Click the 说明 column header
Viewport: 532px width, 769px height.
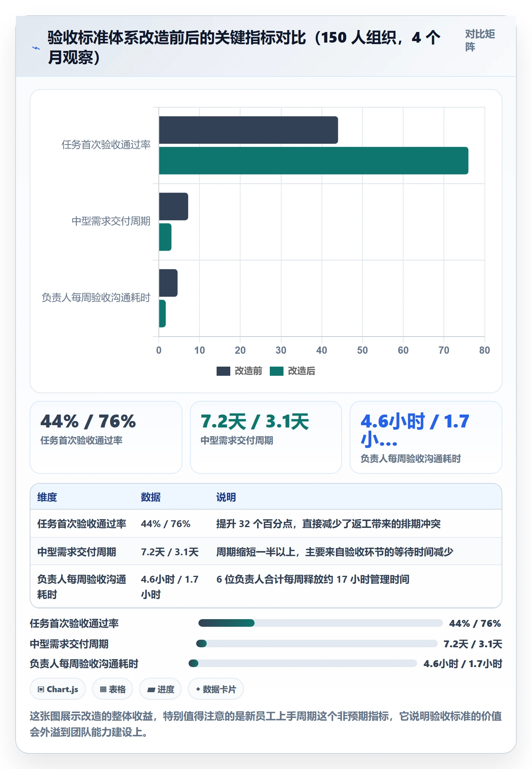pos(226,497)
